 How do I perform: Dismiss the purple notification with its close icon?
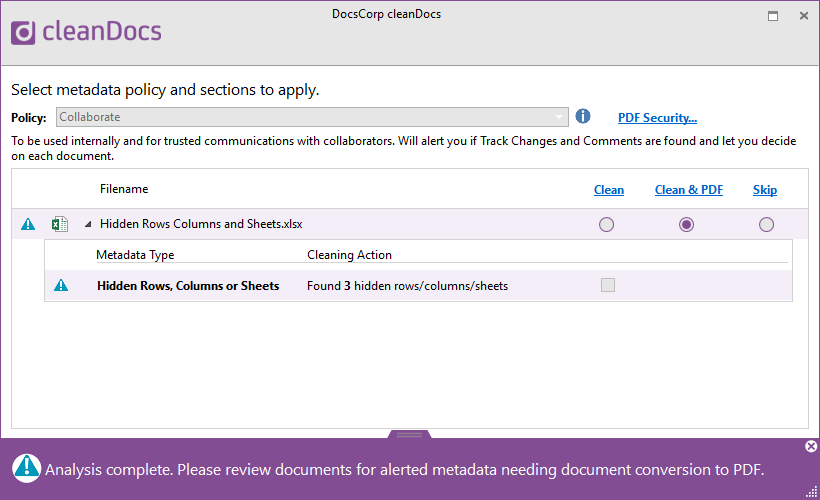coord(811,446)
